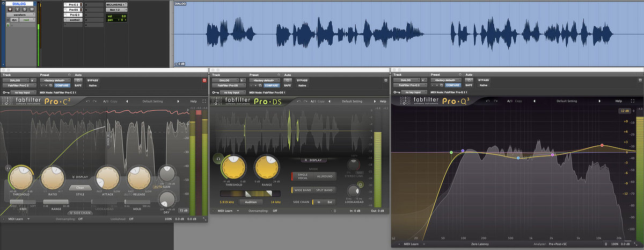Viewport: 644px width, 250px height.
Task: Select the green EQ band node in Pro-Q 3
Action: point(452,152)
